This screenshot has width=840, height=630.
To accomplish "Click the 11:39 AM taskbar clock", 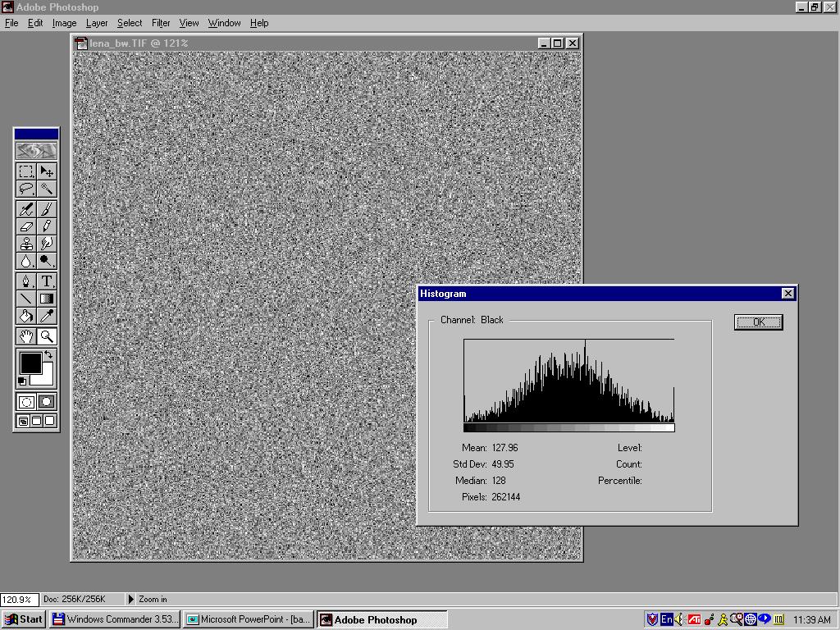I will (811, 620).
